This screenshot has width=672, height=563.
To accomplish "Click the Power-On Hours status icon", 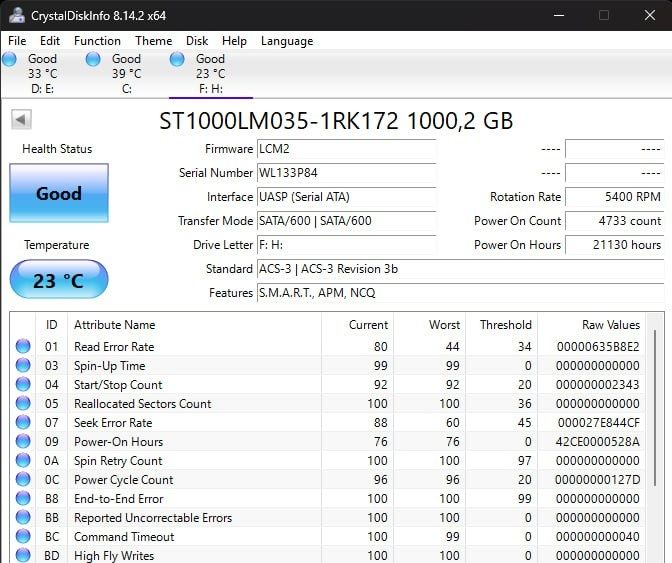I will pos(23,442).
